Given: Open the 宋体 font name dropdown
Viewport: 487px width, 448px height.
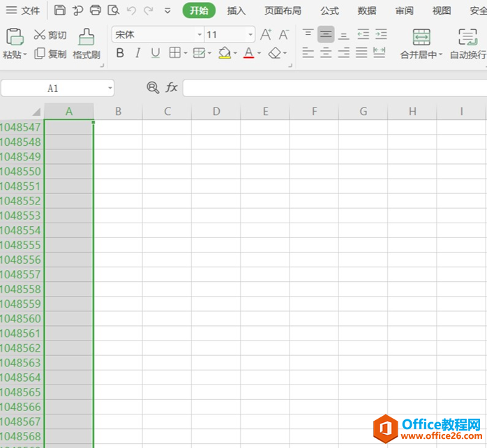Looking at the screenshot, I should coord(200,34).
